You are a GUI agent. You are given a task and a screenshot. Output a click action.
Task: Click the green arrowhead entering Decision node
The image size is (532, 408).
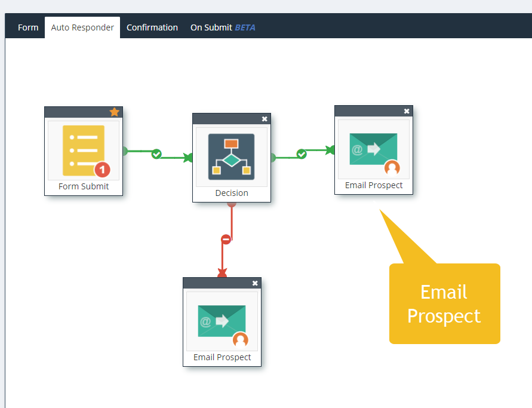[188, 158]
